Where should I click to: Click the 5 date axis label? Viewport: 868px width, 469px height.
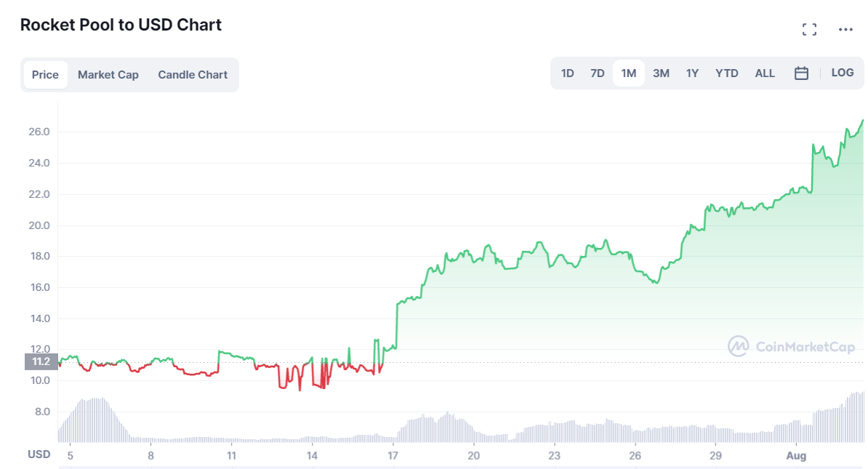[x=71, y=456]
